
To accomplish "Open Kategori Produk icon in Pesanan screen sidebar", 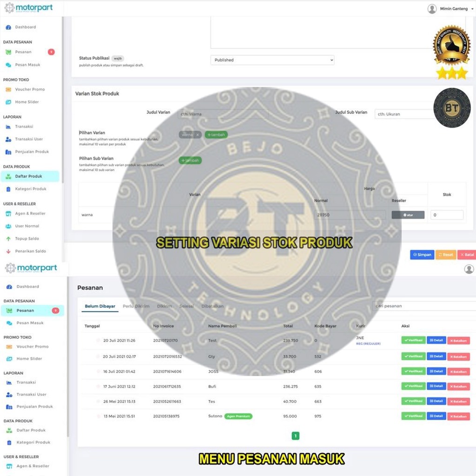I will point(9,443).
